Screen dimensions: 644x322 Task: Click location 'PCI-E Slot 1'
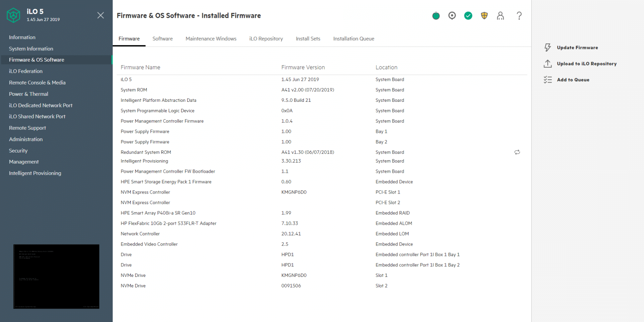tap(388, 192)
